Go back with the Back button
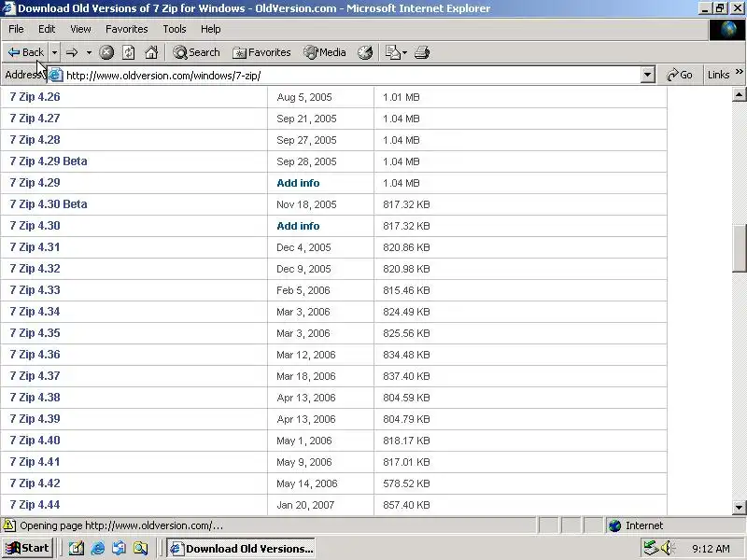 [26, 52]
